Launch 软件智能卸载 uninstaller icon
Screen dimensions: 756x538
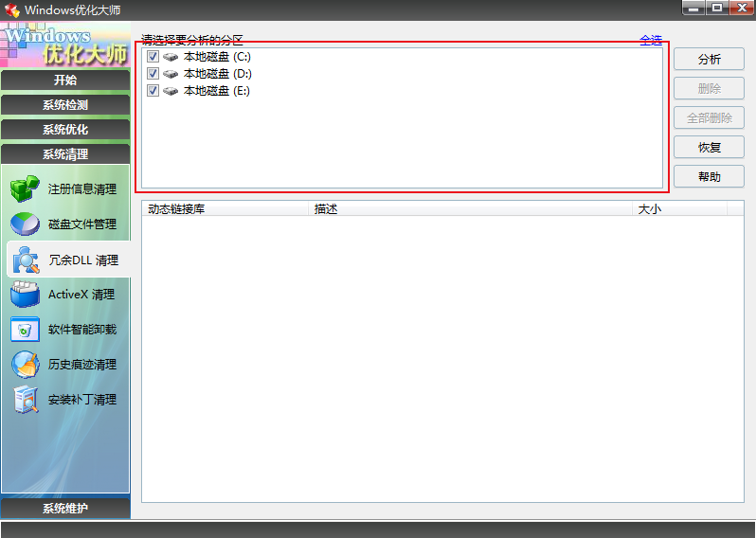[x=25, y=330]
